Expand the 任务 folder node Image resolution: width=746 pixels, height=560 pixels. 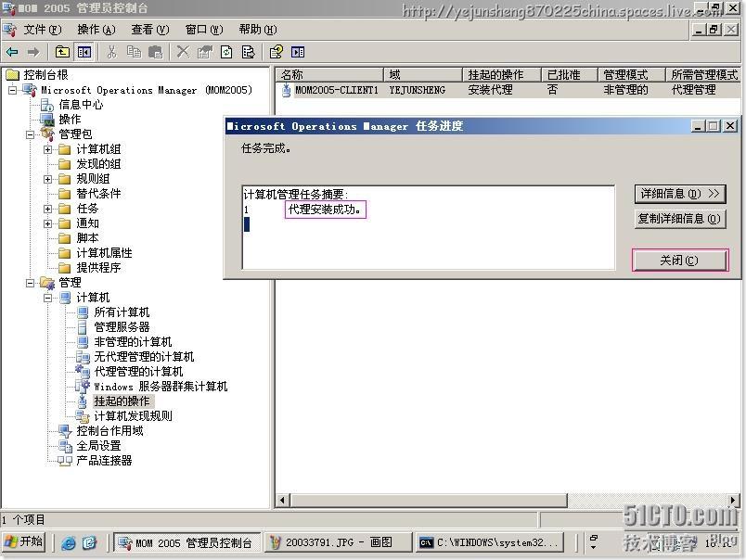(47, 209)
